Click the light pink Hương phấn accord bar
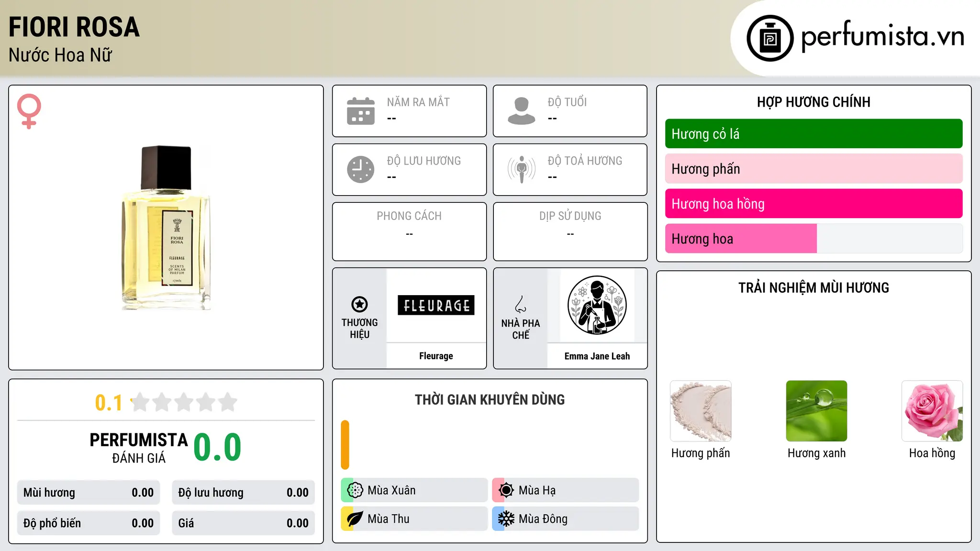The image size is (980, 551). [813, 169]
